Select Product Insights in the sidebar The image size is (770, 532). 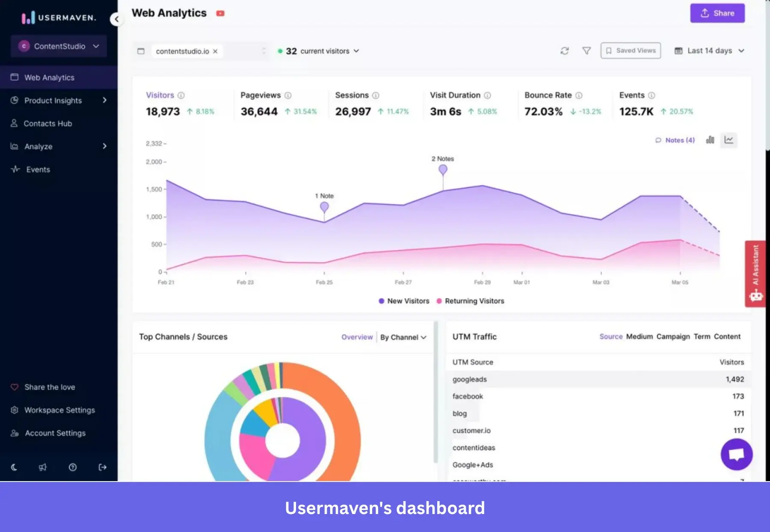(x=53, y=100)
